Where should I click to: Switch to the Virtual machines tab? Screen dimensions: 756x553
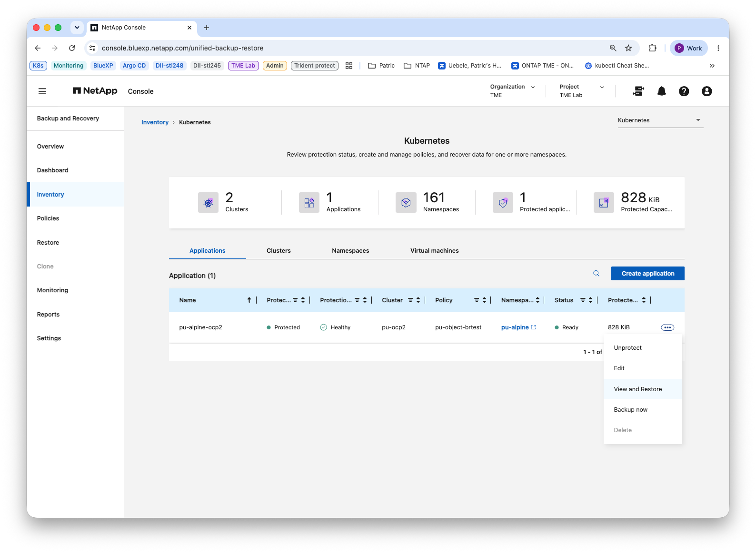(x=435, y=251)
